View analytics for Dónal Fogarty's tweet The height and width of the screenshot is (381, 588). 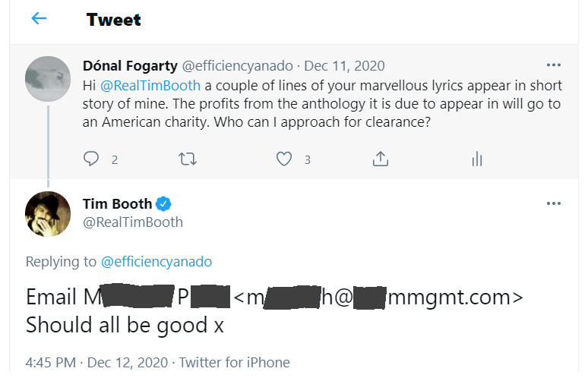pyautogui.click(x=477, y=159)
